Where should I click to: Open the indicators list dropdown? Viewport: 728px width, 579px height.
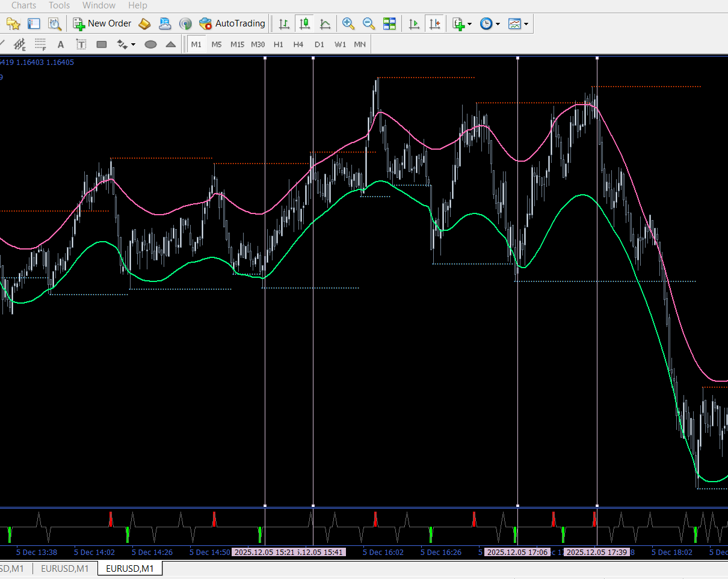coord(462,23)
